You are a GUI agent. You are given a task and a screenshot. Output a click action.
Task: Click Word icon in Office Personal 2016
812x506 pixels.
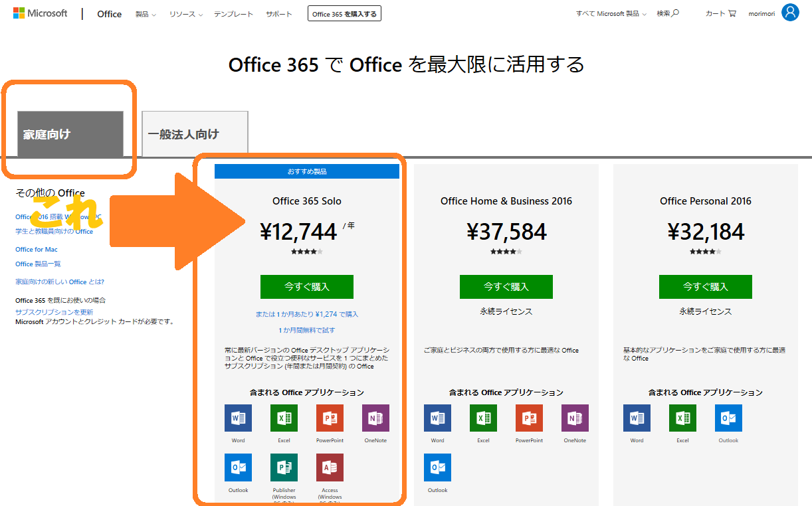pyautogui.click(x=637, y=418)
